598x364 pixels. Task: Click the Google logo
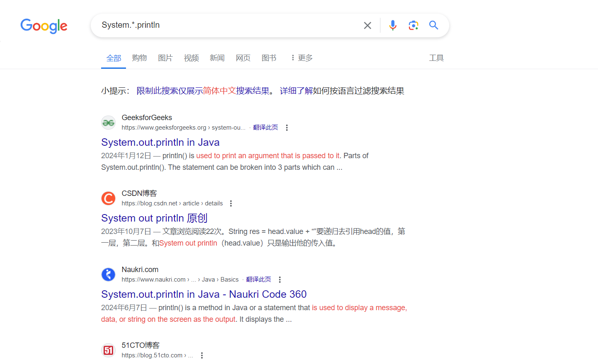44,26
